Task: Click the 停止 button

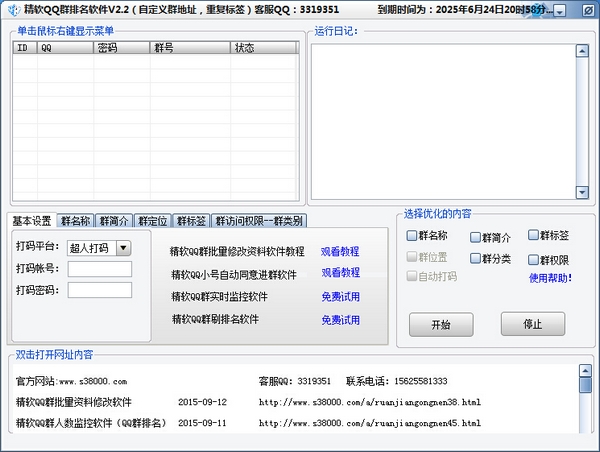Action: point(533,324)
